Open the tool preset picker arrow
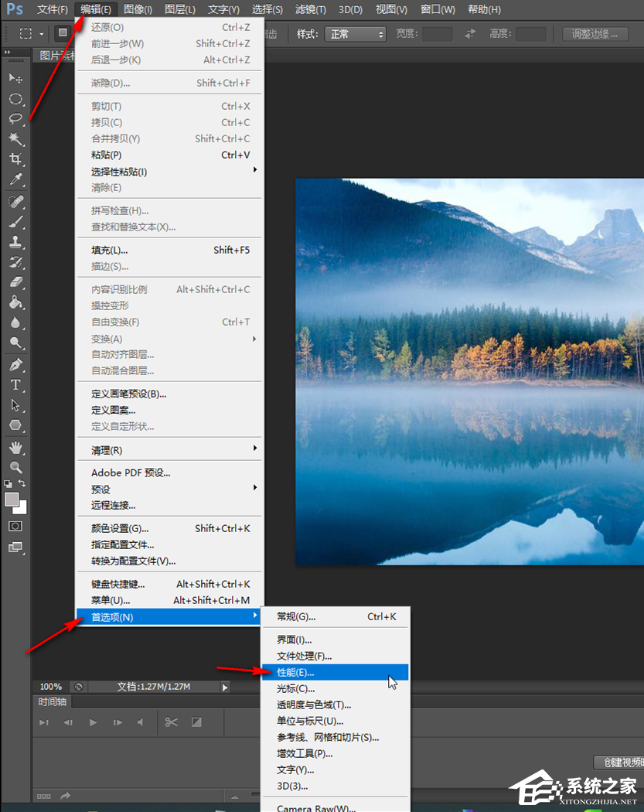The width and height of the screenshot is (644, 812). click(x=42, y=34)
